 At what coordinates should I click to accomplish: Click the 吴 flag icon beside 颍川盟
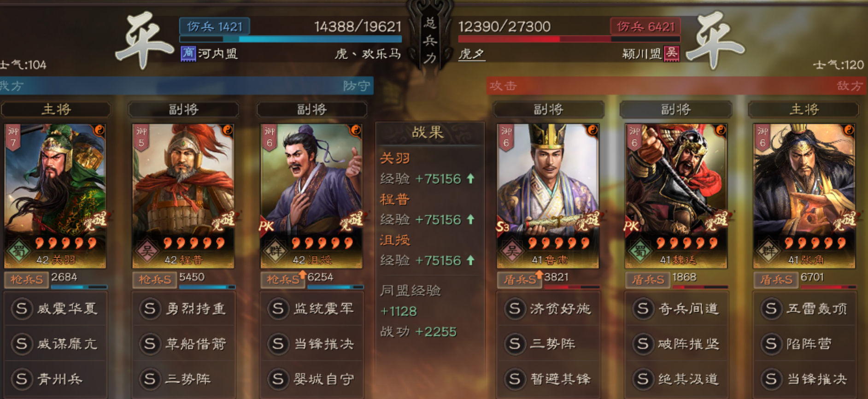(671, 53)
